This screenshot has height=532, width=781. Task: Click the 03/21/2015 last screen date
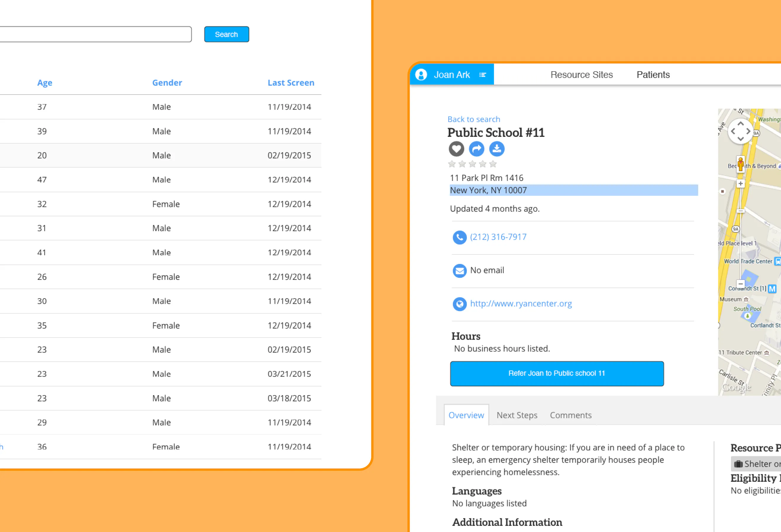tap(289, 374)
